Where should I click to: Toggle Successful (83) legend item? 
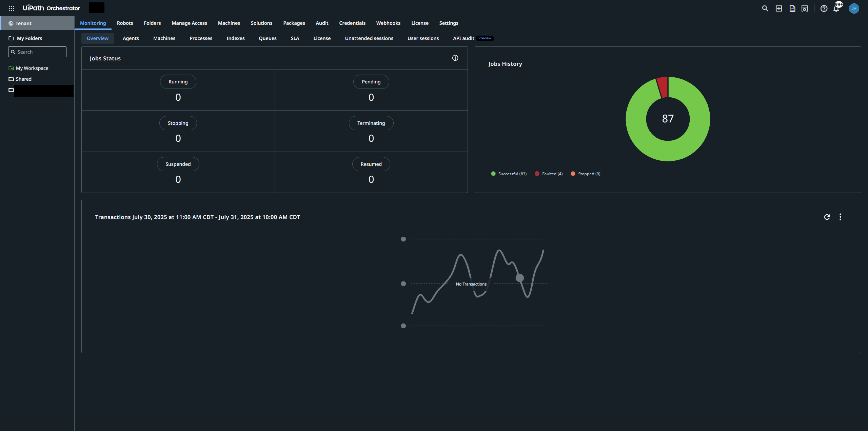pyautogui.click(x=509, y=174)
